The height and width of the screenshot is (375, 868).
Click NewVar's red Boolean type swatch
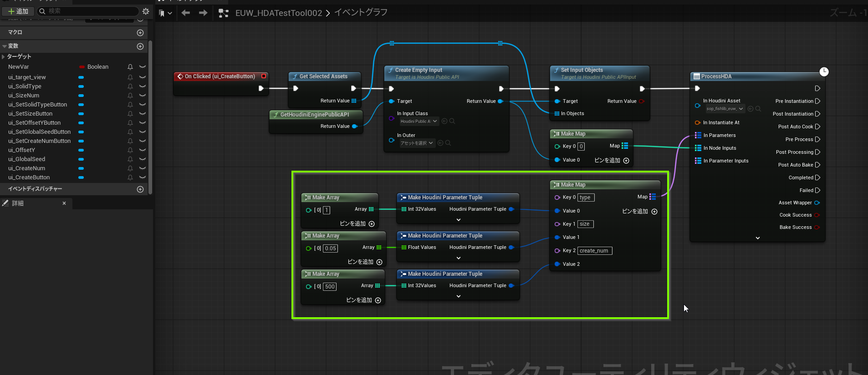coord(82,67)
